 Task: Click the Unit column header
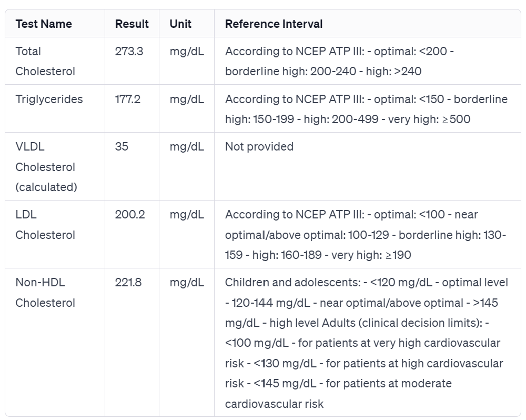click(180, 24)
